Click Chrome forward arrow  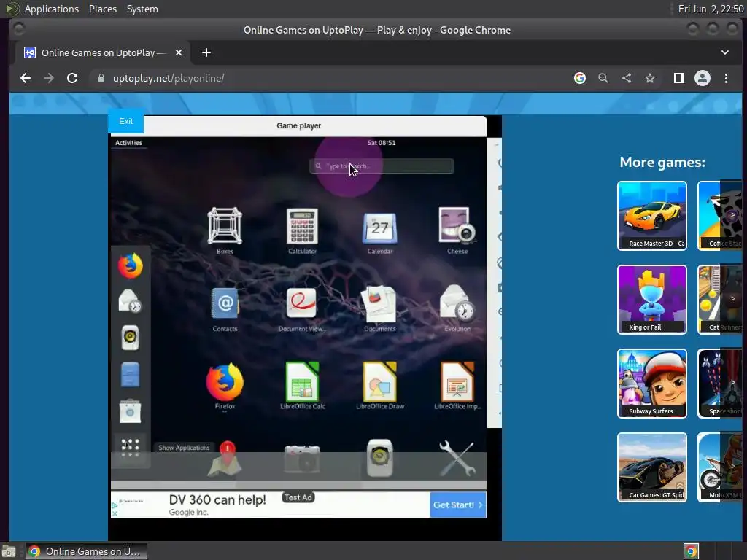[x=49, y=78]
